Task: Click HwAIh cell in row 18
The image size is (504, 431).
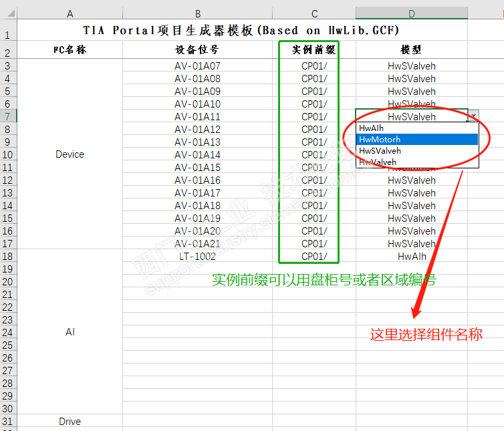Action: tap(412, 256)
